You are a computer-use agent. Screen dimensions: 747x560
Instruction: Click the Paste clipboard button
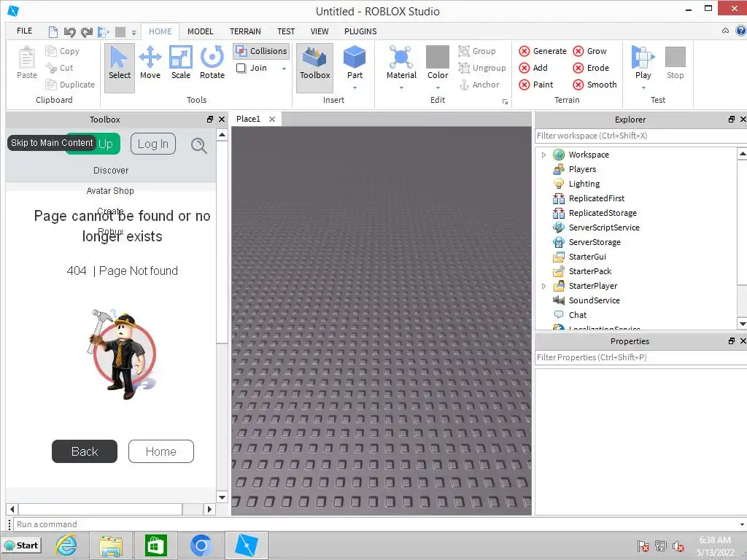pos(27,63)
